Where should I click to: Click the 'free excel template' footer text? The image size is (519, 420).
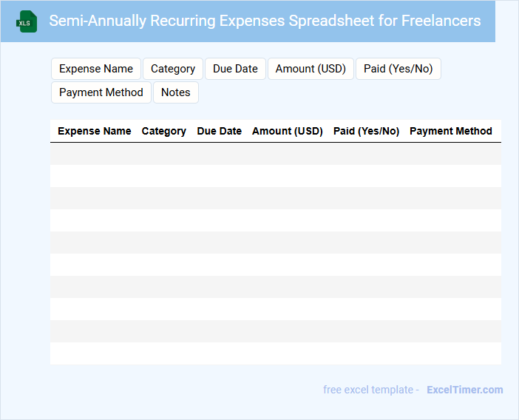[370, 390]
